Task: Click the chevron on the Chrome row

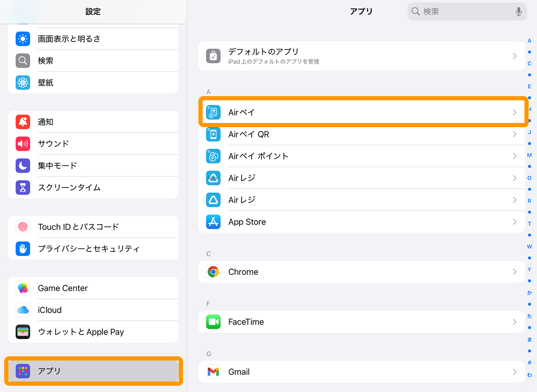Action: pyautogui.click(x=514, y=272)
